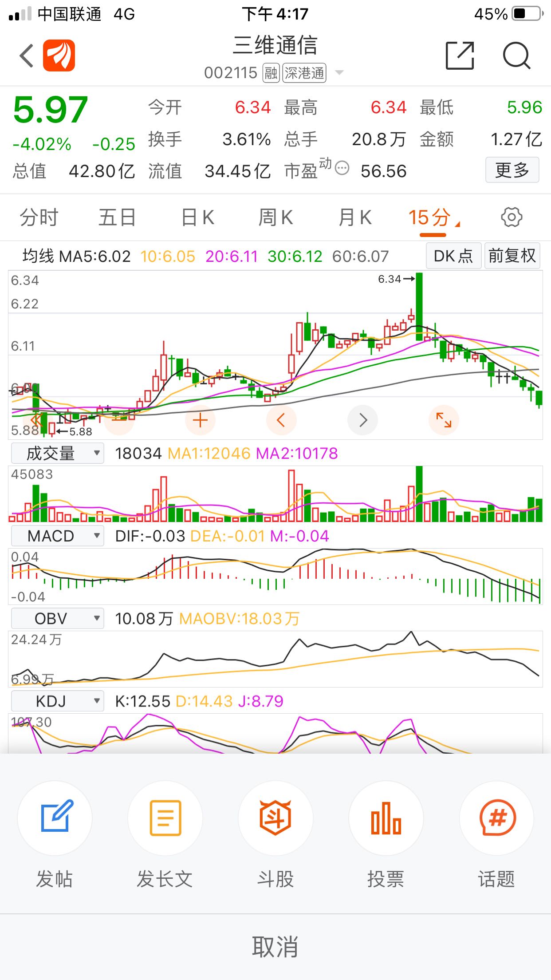Tap the tallest green volume bar
This screenshot has height=980, width=551.
point(419,494)
